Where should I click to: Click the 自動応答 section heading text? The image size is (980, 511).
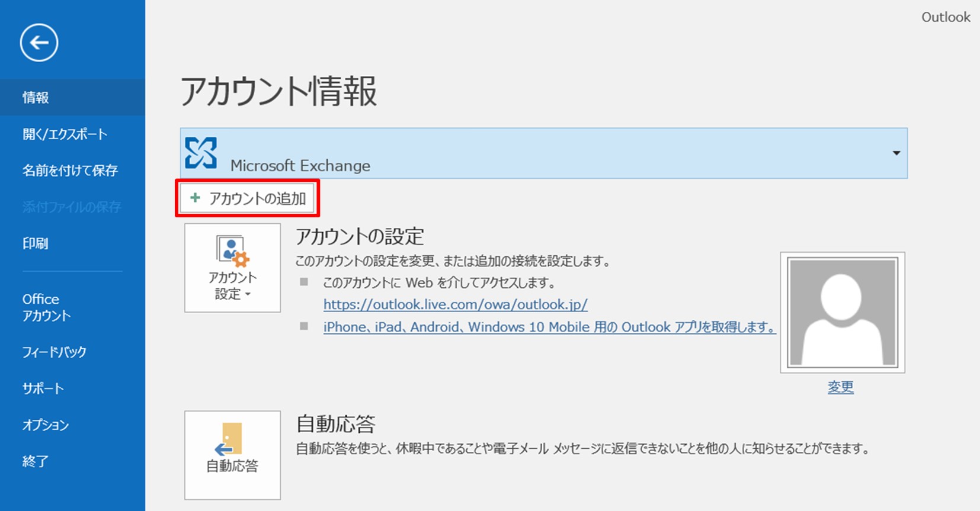335,424
